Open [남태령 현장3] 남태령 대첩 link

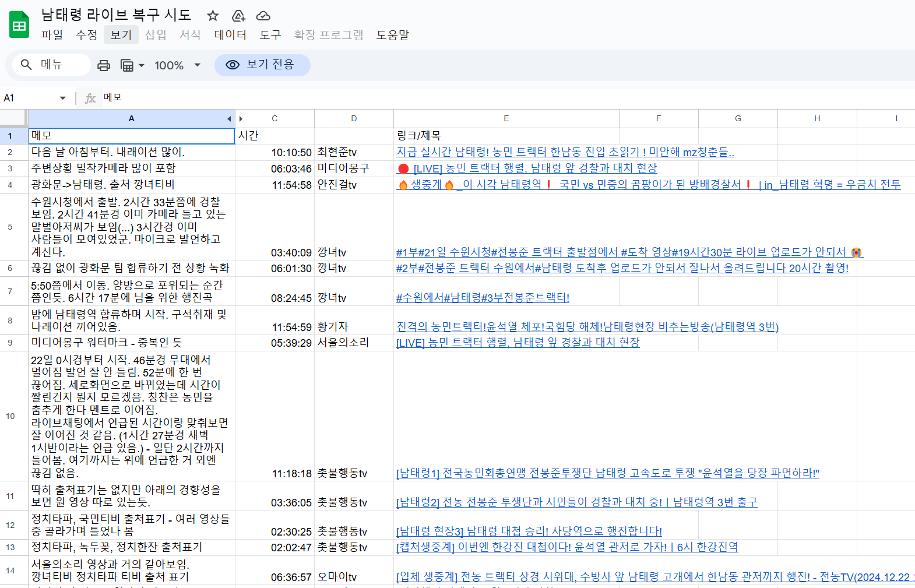click(529, 531)
